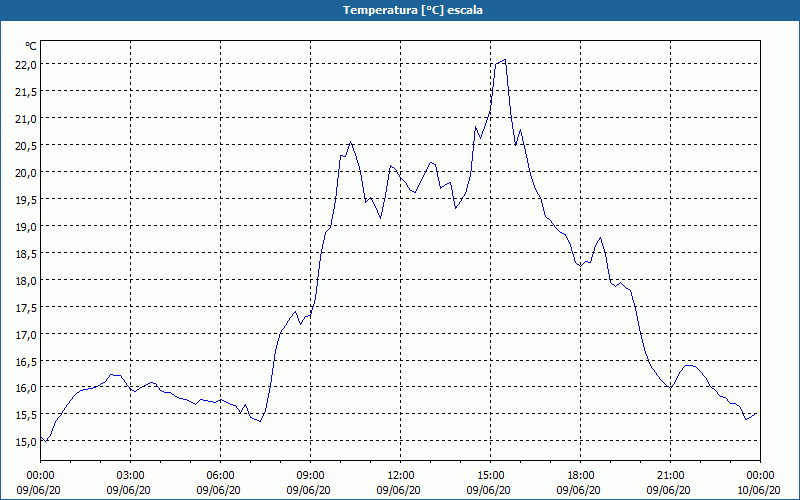Click the 09:00 time axis label
This screenshot has width=800, height=500.
(311, 476)
